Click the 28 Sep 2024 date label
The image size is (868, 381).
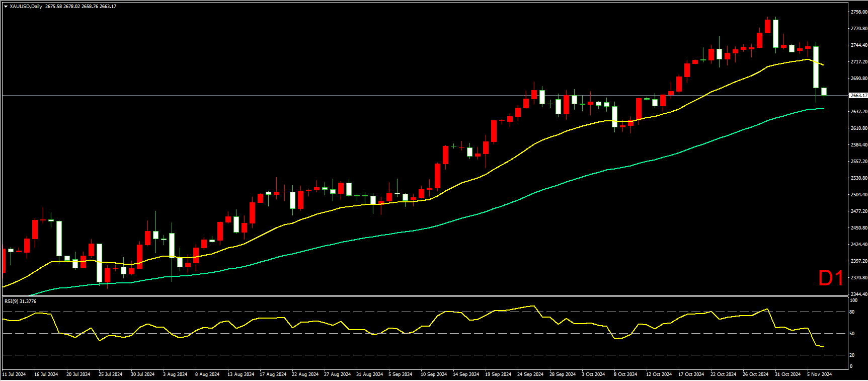pyautogui.click(x=563, y=374)
